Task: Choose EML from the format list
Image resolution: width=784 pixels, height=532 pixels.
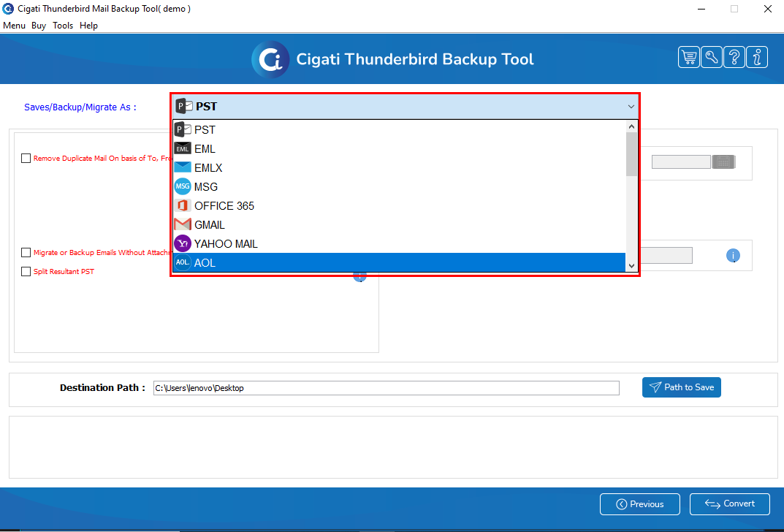Action: (x=399, y=148)
